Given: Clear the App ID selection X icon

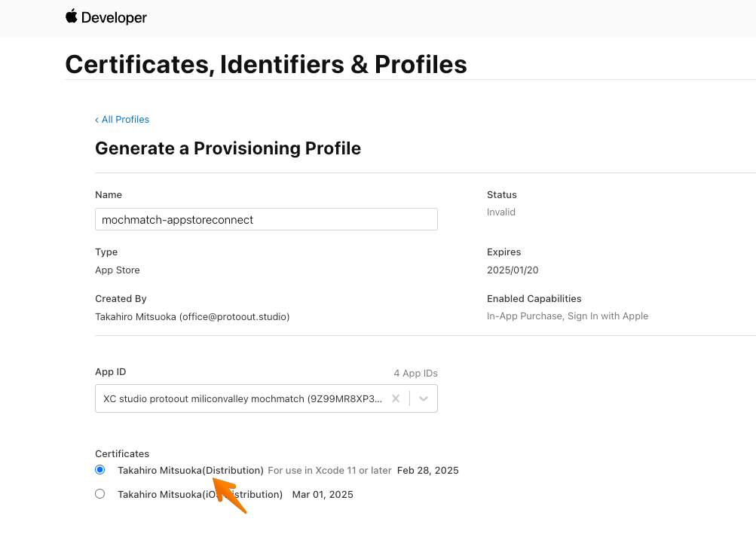Looking at the screenshot, I should (396, 398).
